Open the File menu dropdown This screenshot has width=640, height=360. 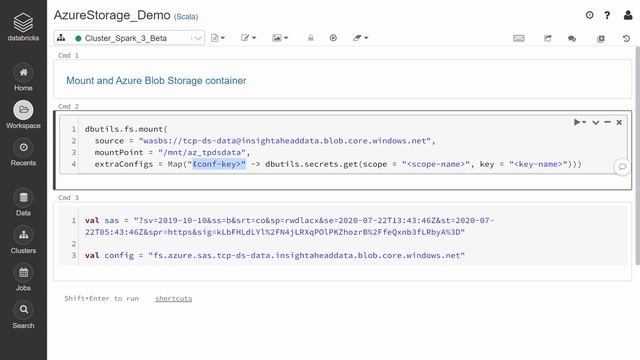point(218,38)
